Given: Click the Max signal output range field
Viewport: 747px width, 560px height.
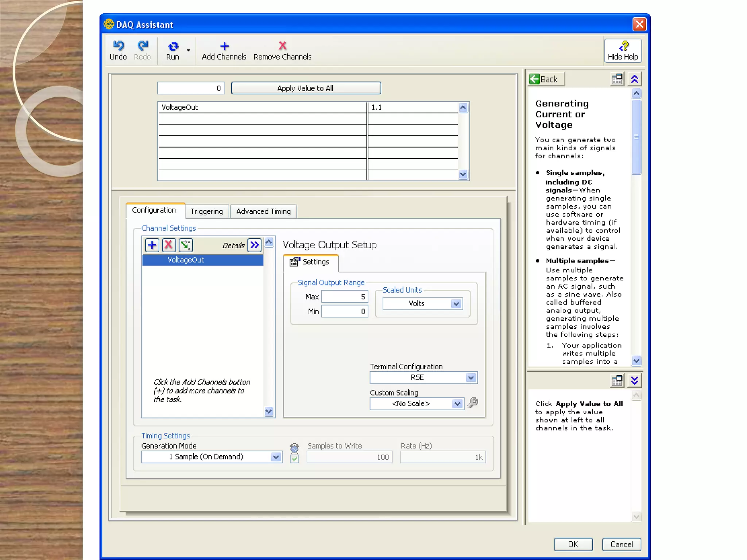Looking at the screenshot, I should pyautogui.click(x=344, y=297).
